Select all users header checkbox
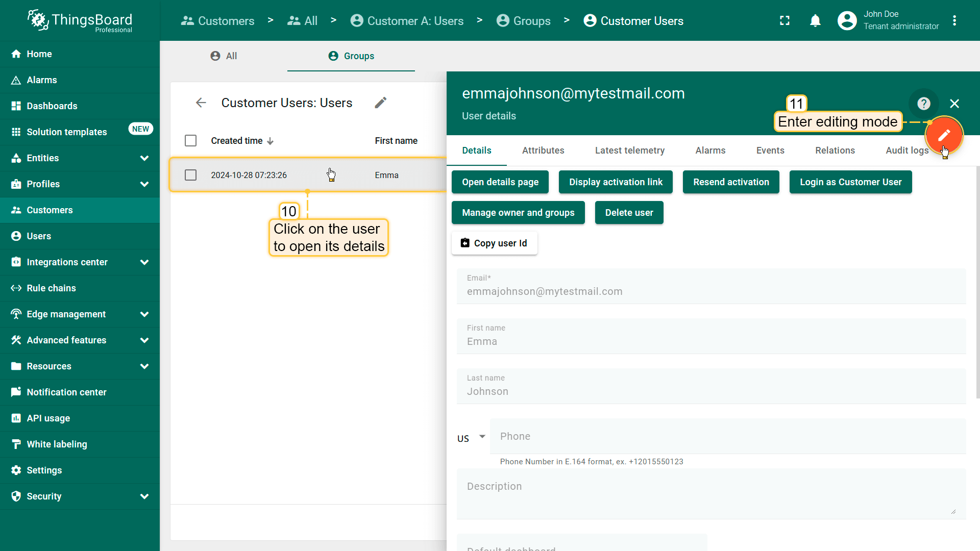This screenshot has width=980, height=551. [190, 141]
